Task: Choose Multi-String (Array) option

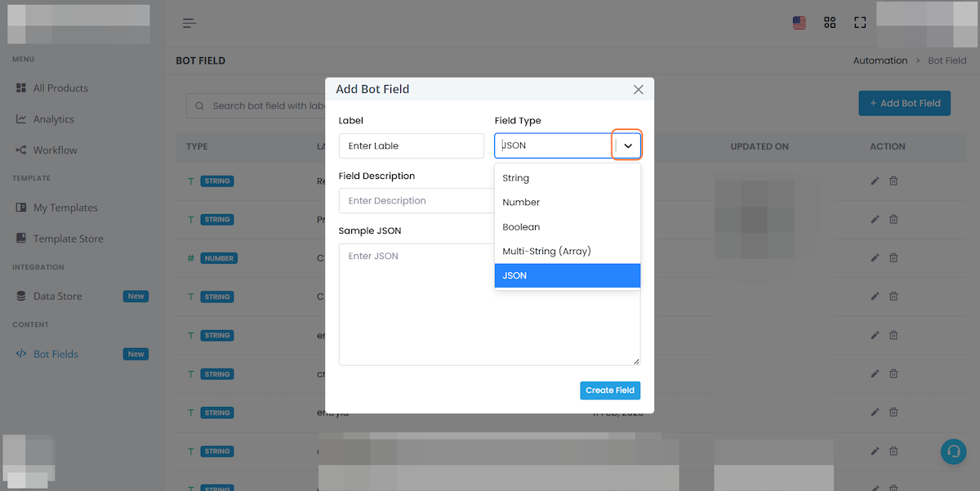Action: coord(568,251)
